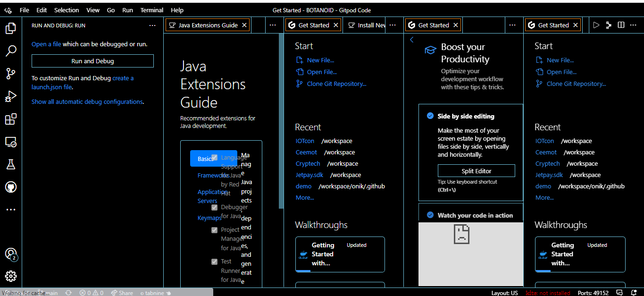Open errors and warnings count in status bar

tap(92, 293)
